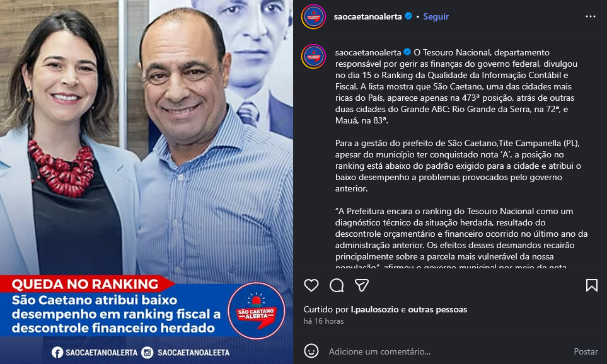View 'outras pessoas' who liked the post
The image size is (607, 364).
click(x=437, y=309)
